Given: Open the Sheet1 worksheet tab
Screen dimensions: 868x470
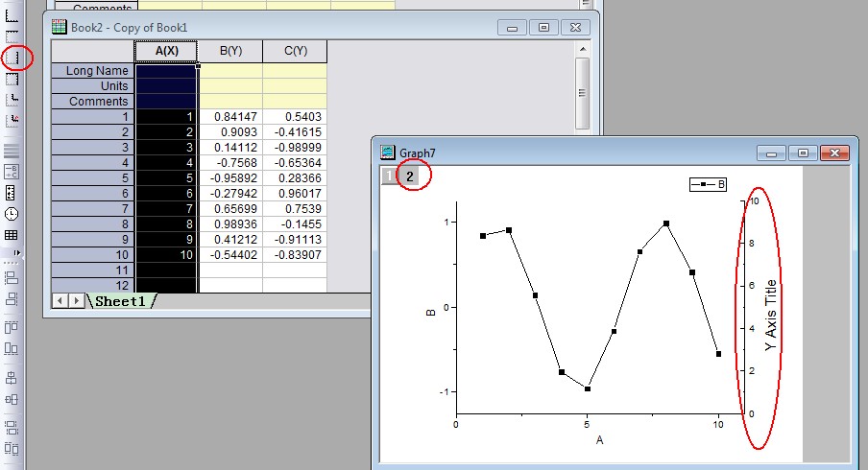Looking at the screenshot, I should pos(122,301).
